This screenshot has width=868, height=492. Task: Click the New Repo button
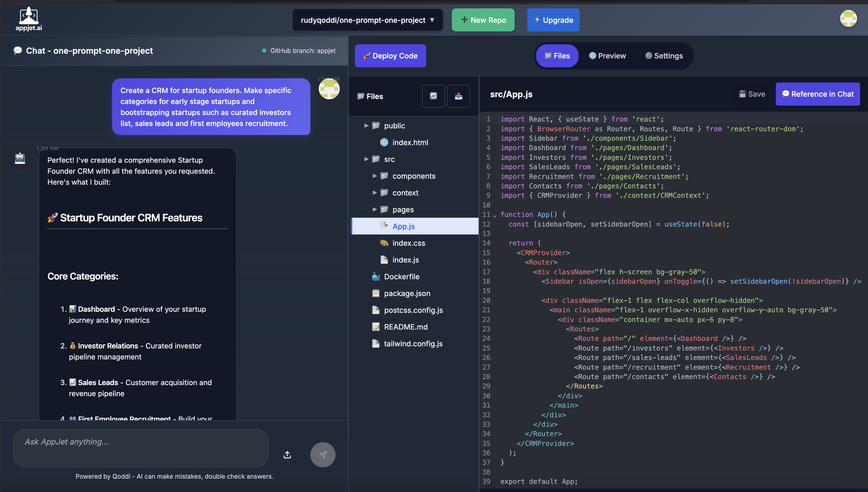pyautogui.click(x=483, y=20)
